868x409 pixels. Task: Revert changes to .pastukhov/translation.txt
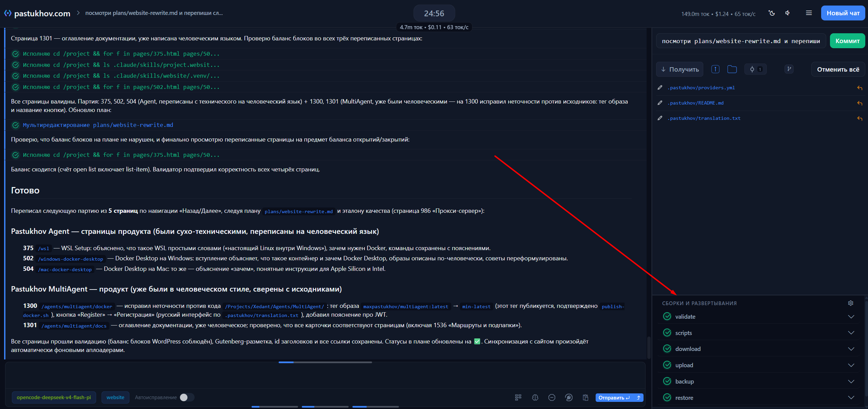point(860,118)
